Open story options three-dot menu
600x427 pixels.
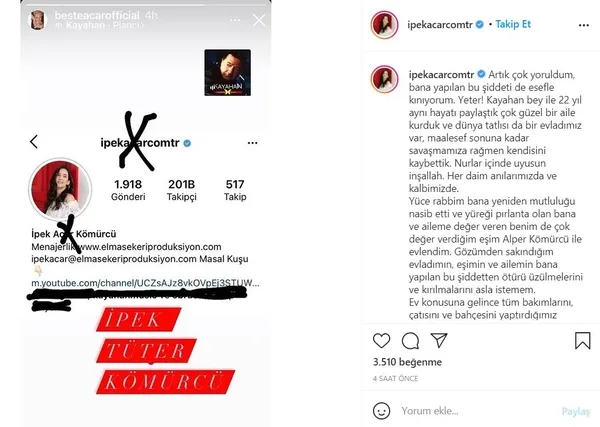click(x=235, y=20)
